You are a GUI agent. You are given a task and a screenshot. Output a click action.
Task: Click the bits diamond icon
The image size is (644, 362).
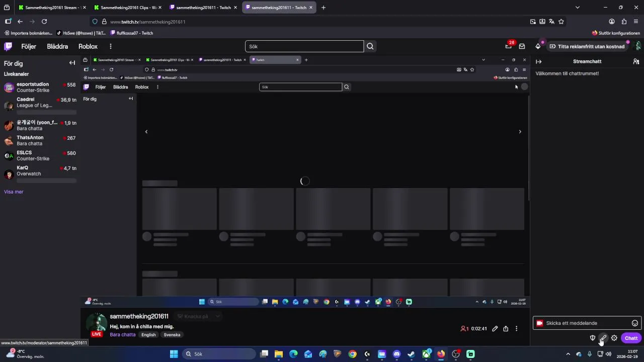point(538,46)
